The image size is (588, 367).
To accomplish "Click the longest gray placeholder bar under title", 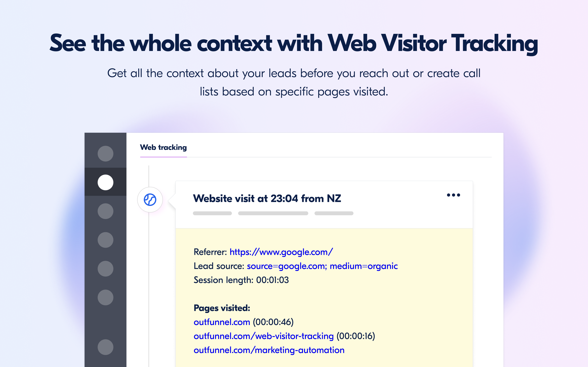I will 273,213.
